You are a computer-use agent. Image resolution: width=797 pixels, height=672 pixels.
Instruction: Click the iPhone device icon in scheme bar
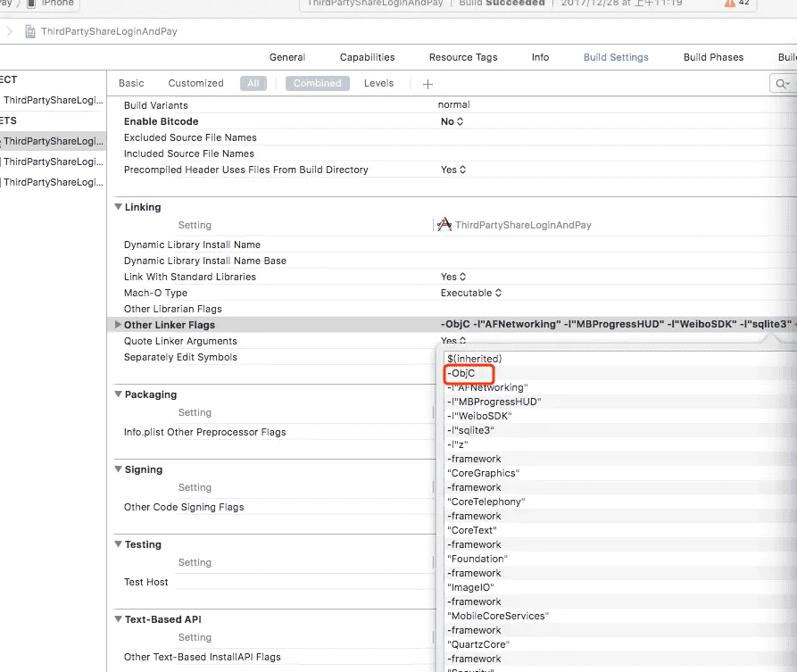pos(31,4)
